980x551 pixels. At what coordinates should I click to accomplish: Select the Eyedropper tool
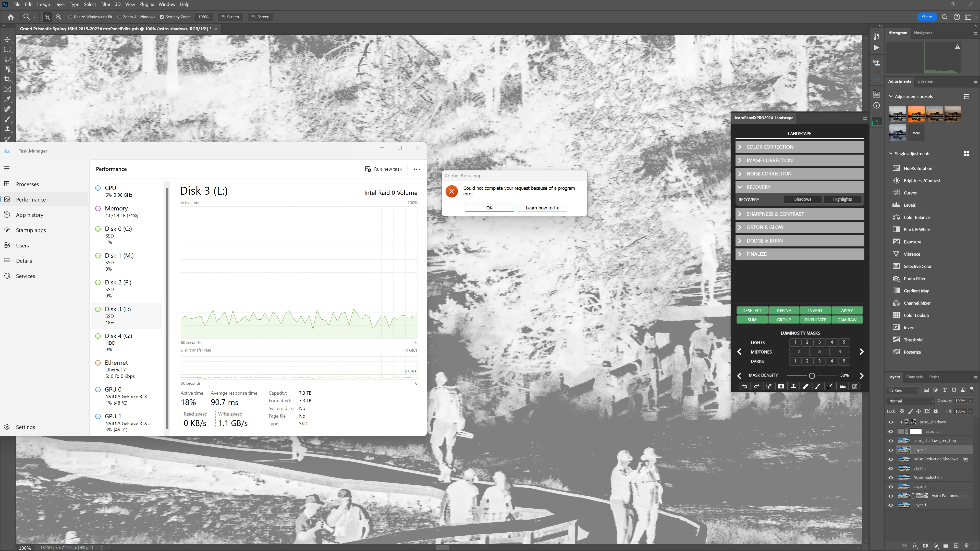coord(7,99)
